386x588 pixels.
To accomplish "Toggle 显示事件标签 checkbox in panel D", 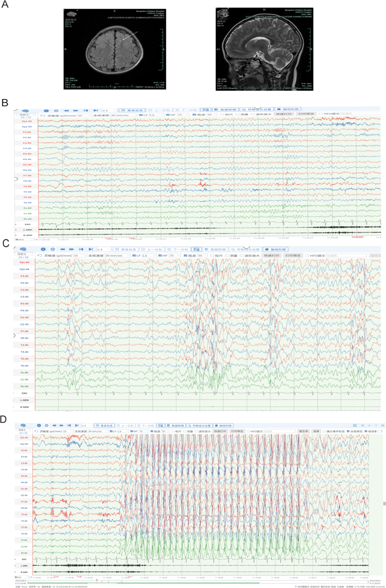I will [x=324, y=431].
